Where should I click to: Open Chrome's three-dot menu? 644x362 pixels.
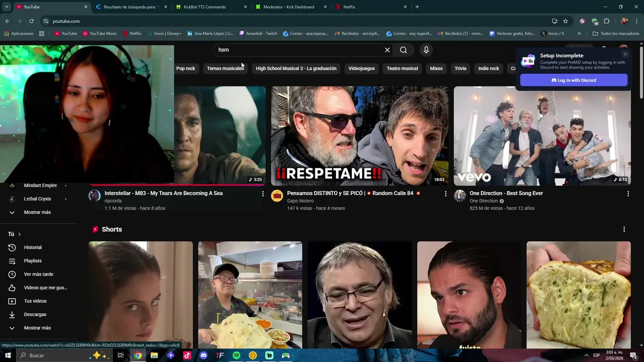[637, 21]
